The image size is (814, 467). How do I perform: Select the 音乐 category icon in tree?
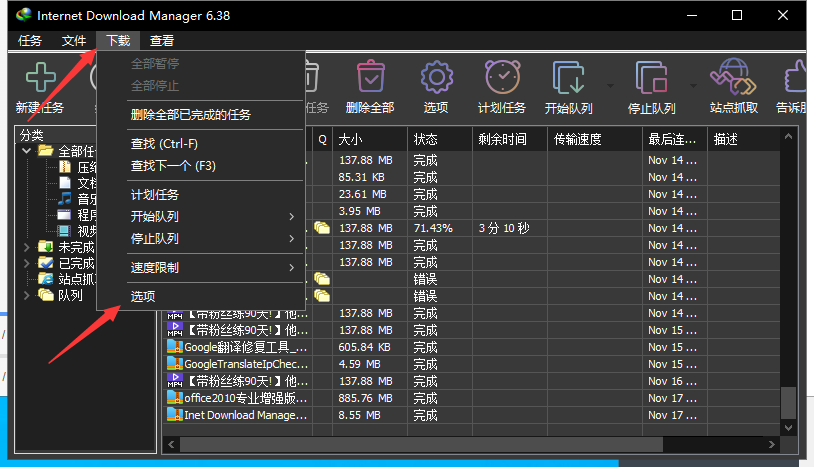point(66,199)
